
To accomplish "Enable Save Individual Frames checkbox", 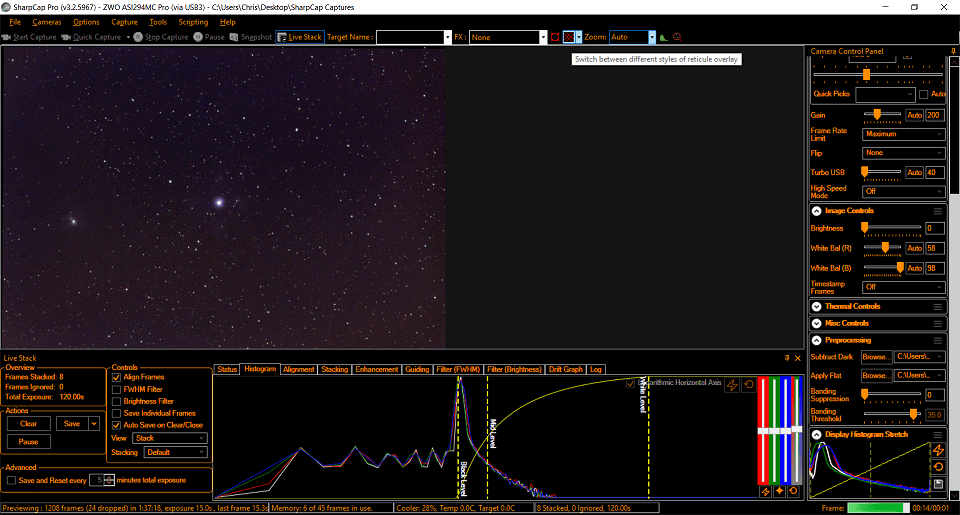I will [116, 413].
